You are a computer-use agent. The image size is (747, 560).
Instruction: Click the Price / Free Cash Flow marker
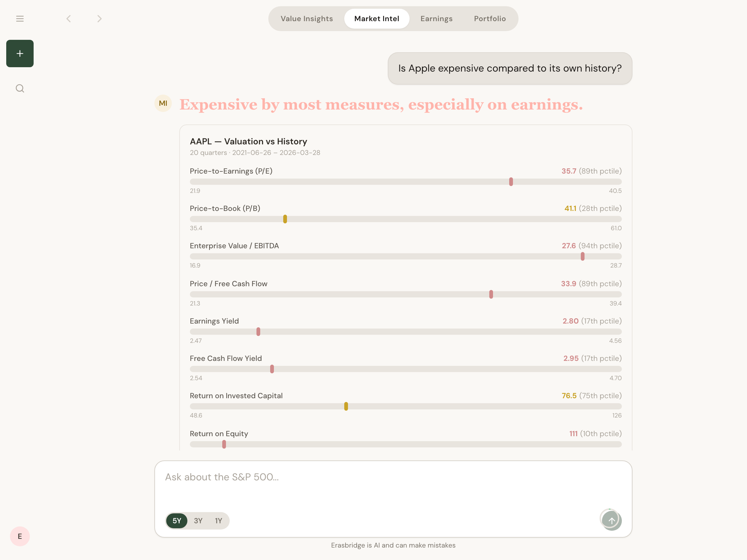point(491,294)
